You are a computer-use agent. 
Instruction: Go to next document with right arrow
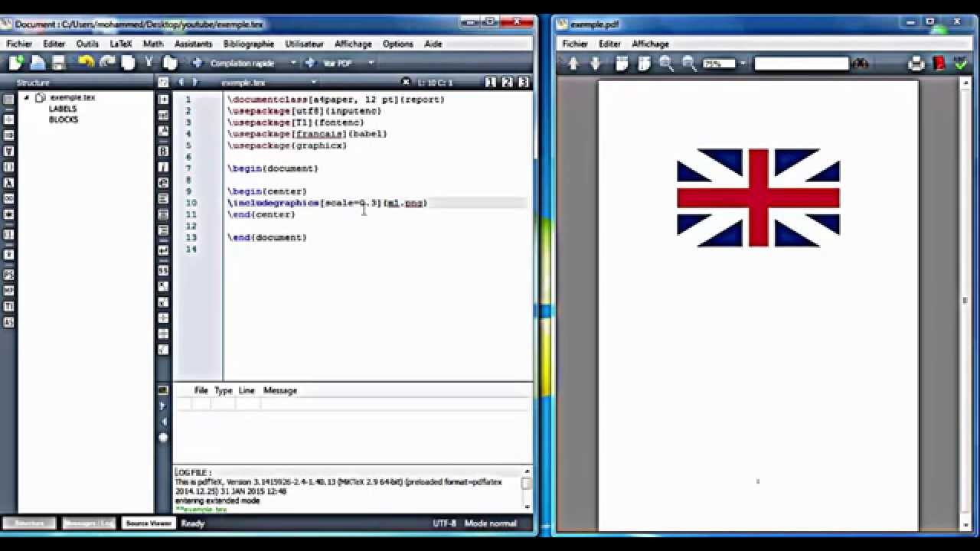[195, 82]
